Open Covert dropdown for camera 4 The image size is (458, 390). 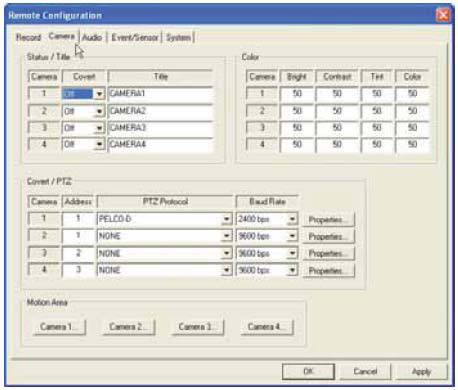pos(99,144)
